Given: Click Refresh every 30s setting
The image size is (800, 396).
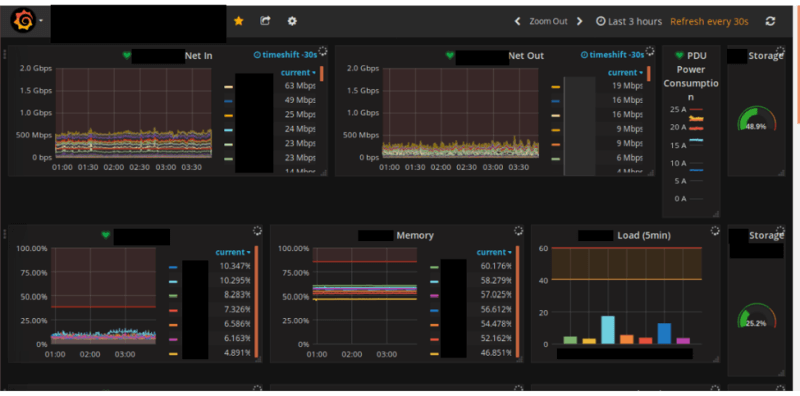Looking at the screenshot, I should click(709, 21).
